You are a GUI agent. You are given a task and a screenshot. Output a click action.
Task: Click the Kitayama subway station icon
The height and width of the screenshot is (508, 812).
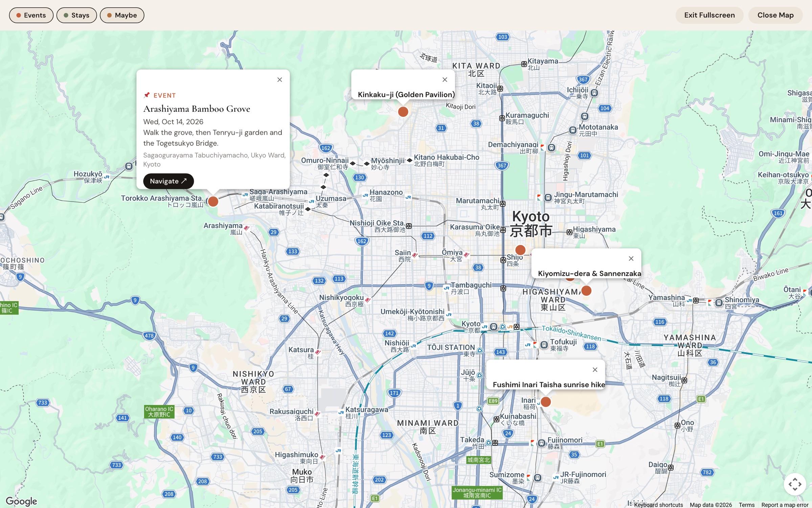(x=524, y=64)
